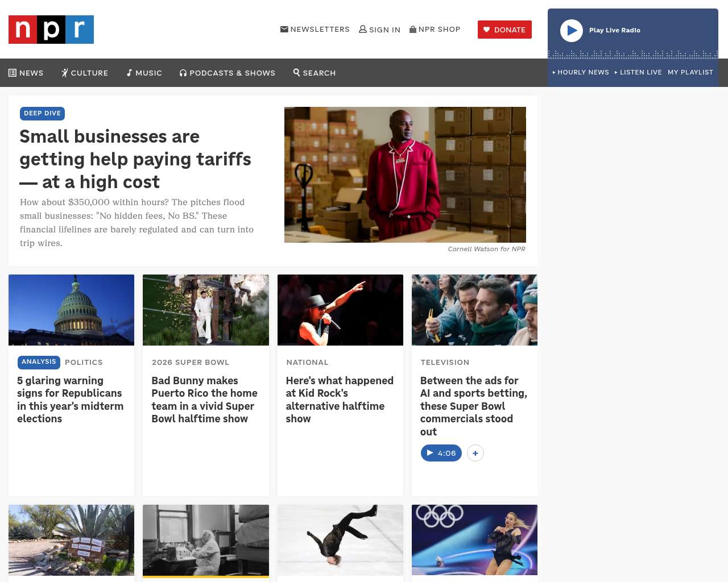Image resolution: width=728 pixels, height=582 pixels.
Task: Open the Kid Rock concert photo
Action: pos(340,310)
